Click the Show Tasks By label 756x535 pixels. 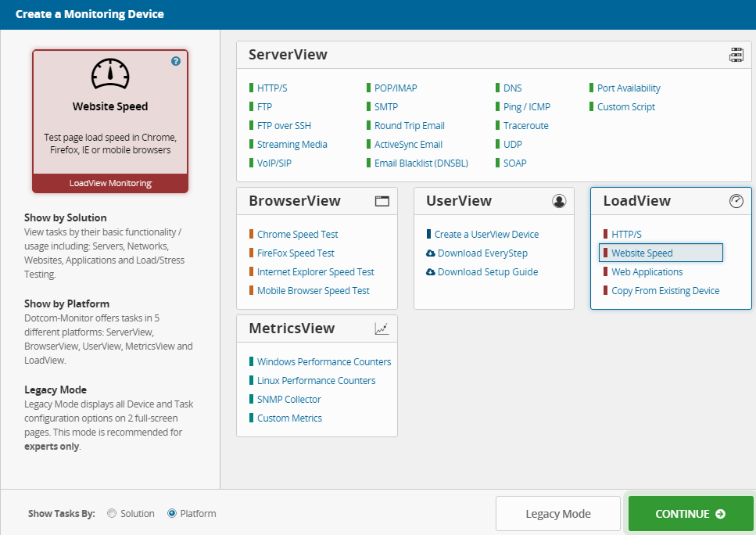61,514
